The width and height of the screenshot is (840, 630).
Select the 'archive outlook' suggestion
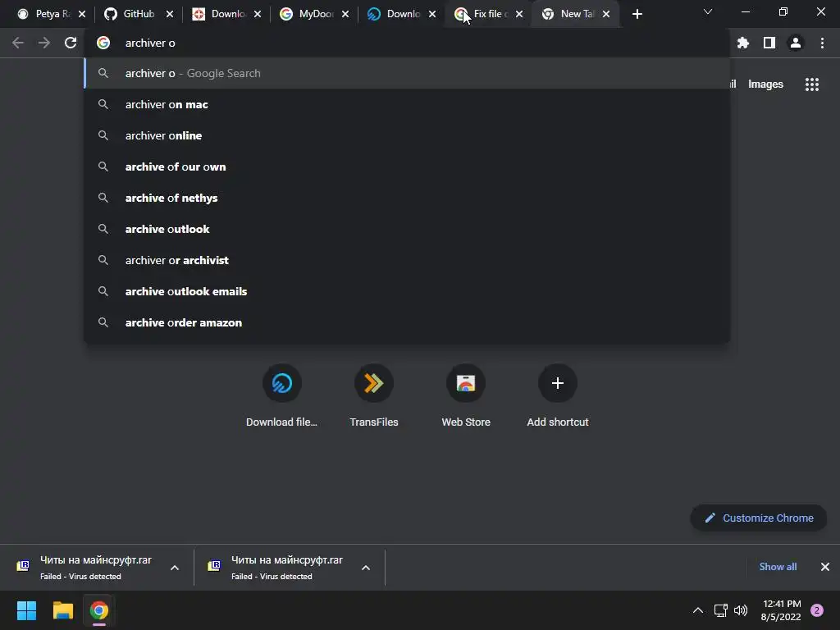click(407, 229)
